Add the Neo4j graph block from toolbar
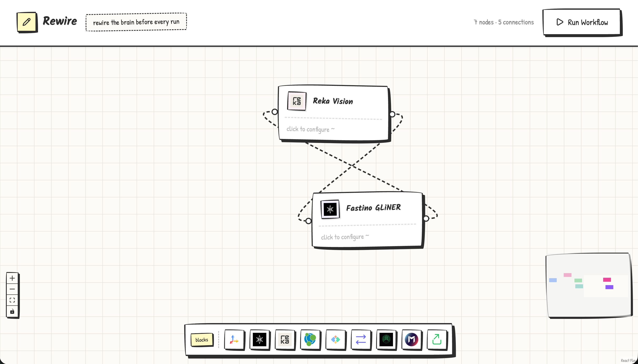The height and width of the screenshot is (364, 638). pyautogui.click(x=310, y=340)
